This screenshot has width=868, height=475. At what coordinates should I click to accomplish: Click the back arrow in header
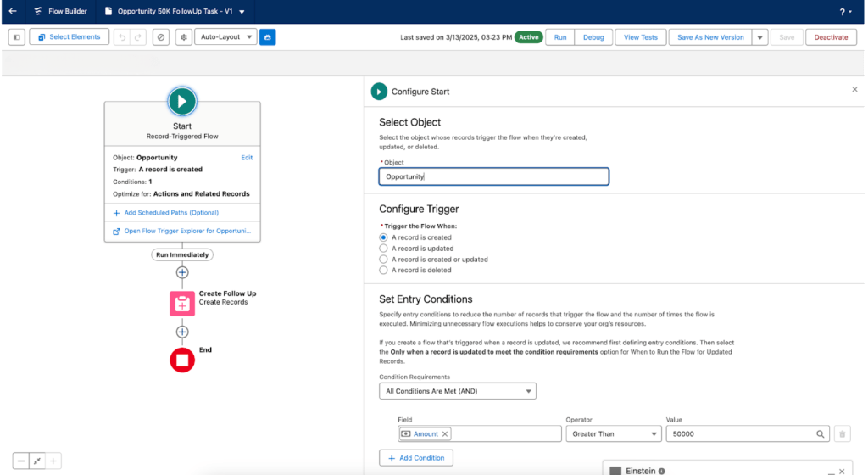pyautogui.click(x=13, y=12)
